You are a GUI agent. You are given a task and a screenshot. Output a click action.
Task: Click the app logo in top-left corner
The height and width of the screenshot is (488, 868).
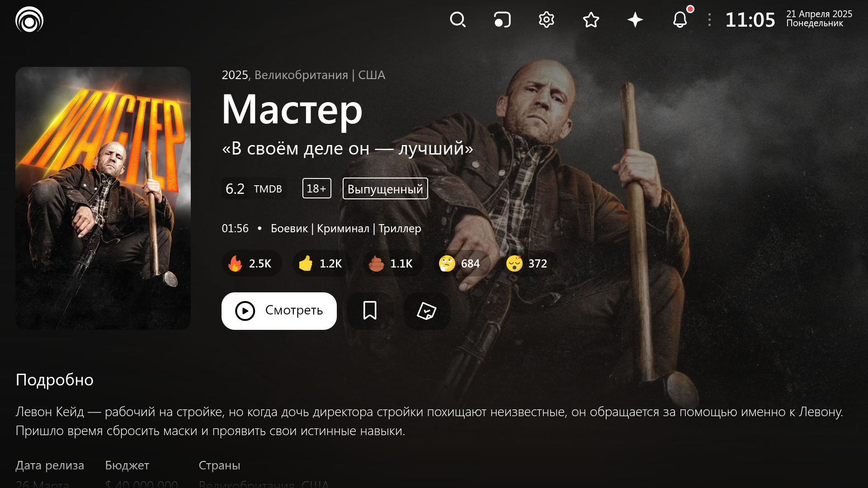[29, 20]
